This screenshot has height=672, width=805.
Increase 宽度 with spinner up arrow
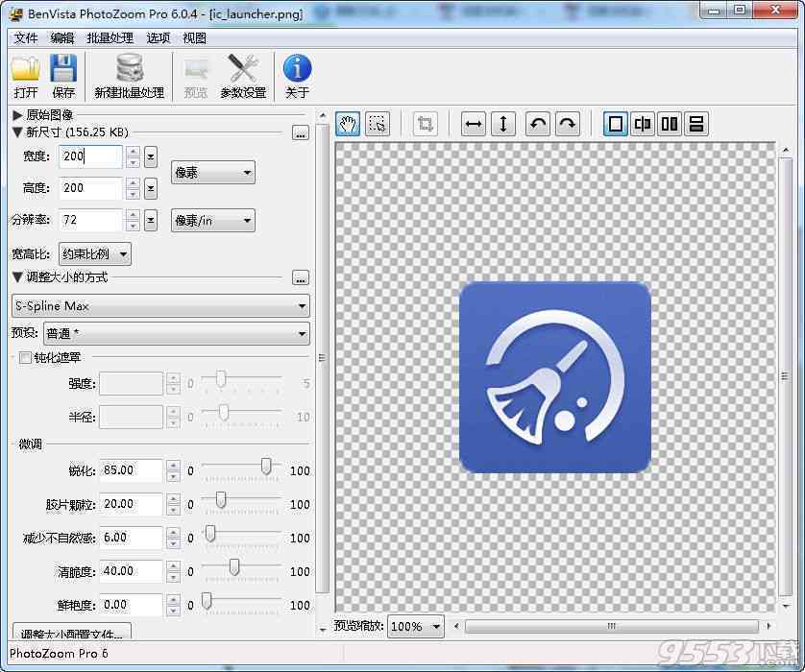[x=133, y=152]
